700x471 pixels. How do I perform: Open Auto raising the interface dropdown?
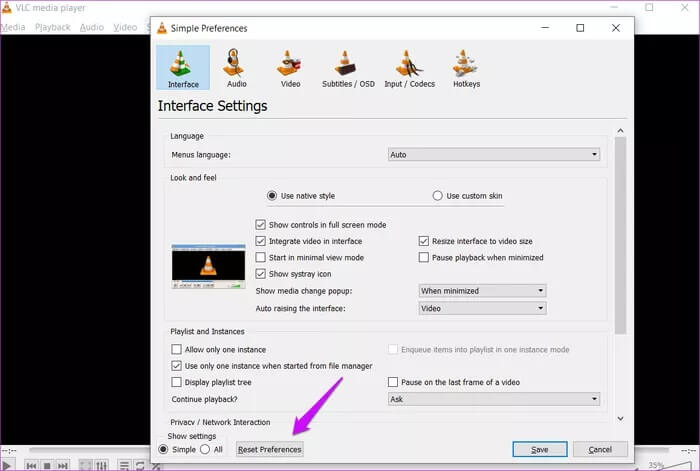tap(482, 308)
